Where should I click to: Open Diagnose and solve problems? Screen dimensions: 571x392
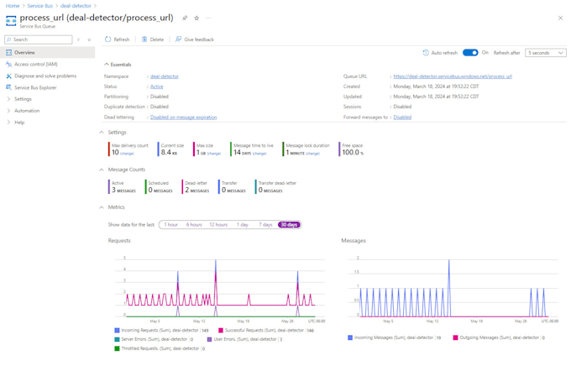45,76
